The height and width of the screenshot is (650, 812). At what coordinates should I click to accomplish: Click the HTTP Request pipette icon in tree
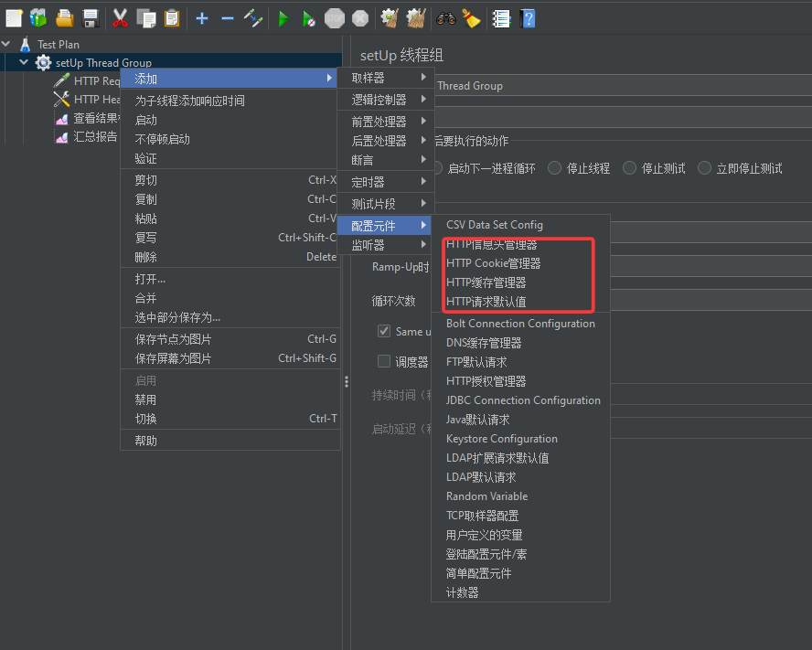click(x=61, y=80)
